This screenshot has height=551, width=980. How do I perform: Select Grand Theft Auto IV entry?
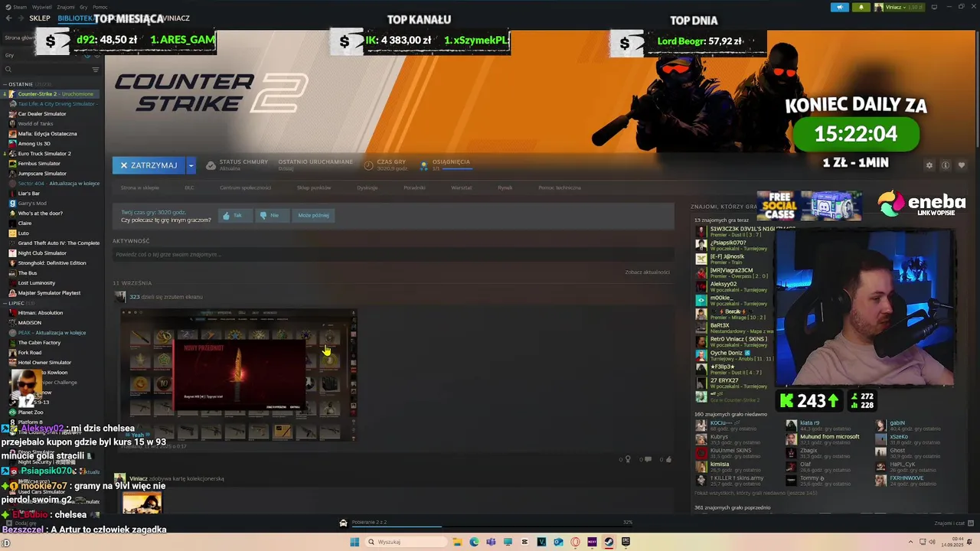[58, 243]
